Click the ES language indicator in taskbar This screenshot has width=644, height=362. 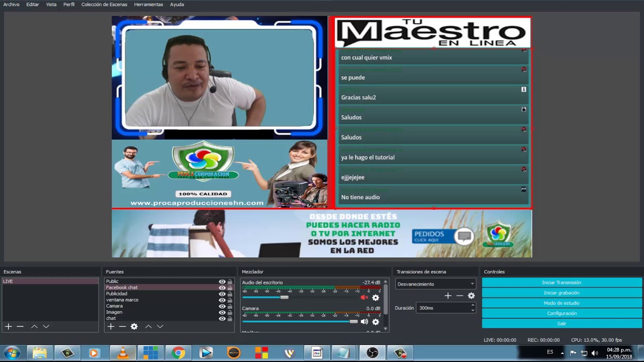(550, 352)
